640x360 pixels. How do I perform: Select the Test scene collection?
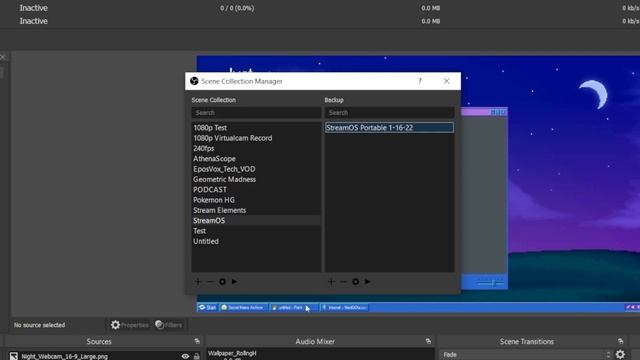256,231
